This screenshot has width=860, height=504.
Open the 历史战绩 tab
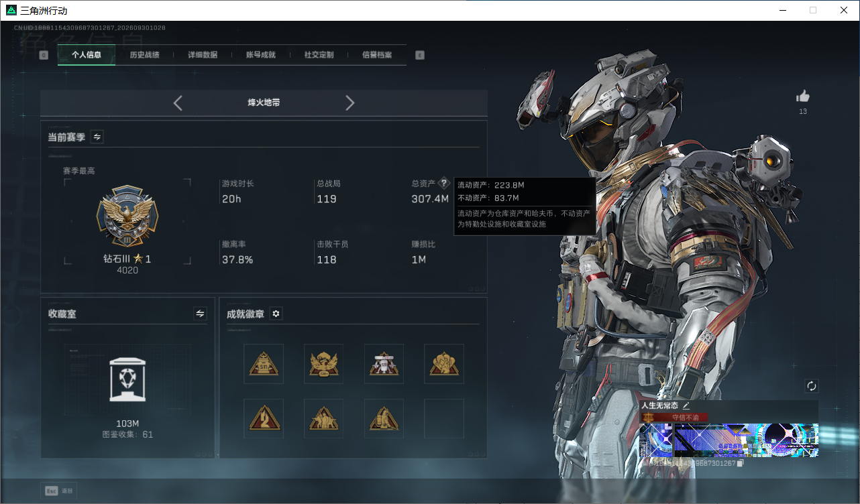coord(144,55)
